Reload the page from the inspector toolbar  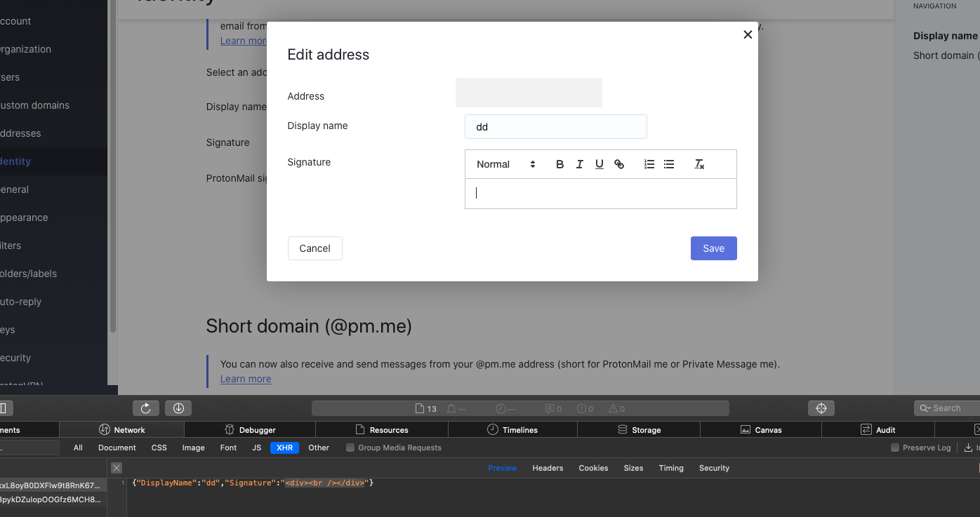[145, 408]
